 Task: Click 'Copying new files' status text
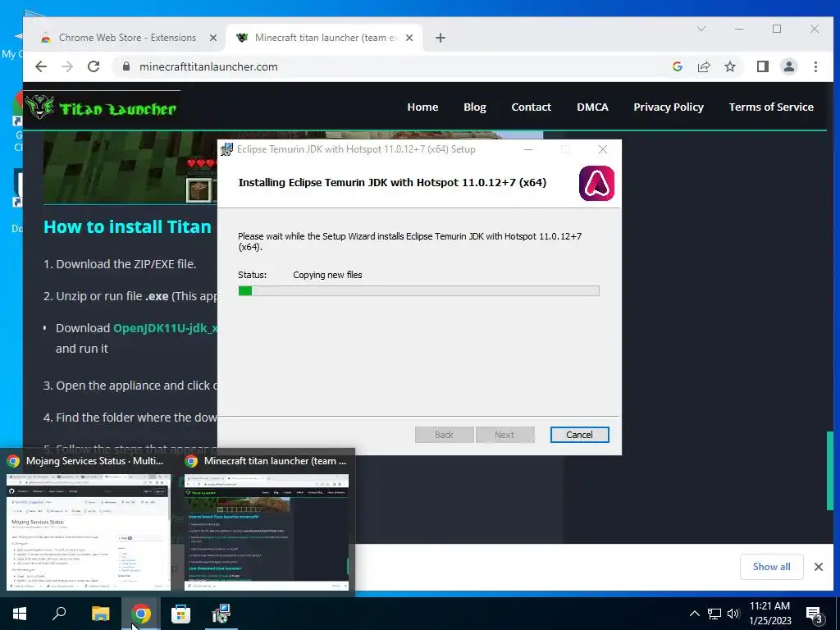[x=327, y=275]
